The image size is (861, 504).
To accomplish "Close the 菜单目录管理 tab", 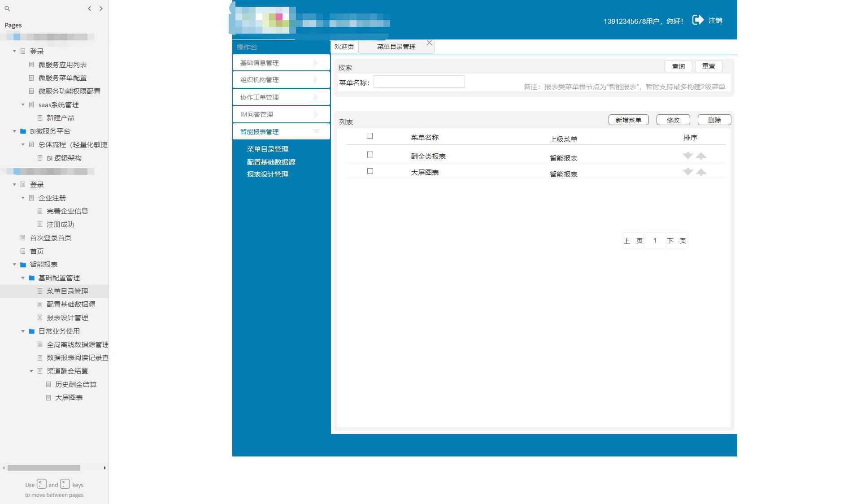I will (x=429, y=43).
